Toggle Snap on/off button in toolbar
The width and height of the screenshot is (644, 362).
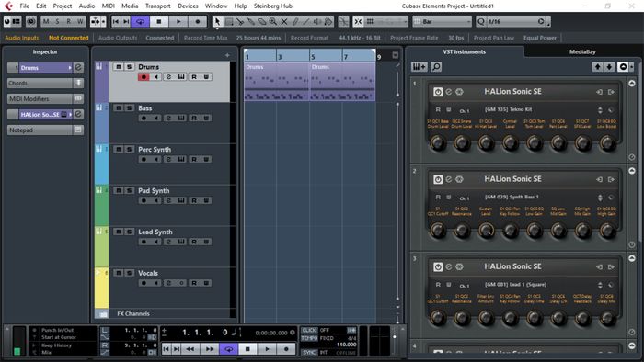tap(358, 21)
